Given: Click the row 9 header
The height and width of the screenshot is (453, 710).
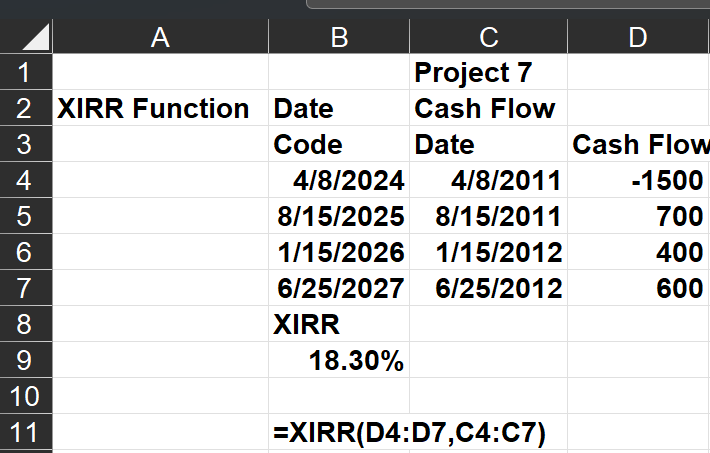Looking at the screenshot, I should coord(25,360).
